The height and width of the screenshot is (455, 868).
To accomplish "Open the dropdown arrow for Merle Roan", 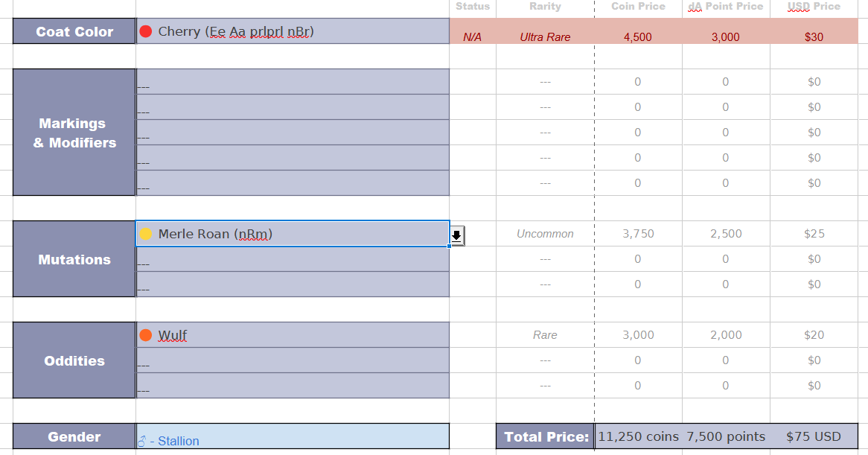I will 457,236.
